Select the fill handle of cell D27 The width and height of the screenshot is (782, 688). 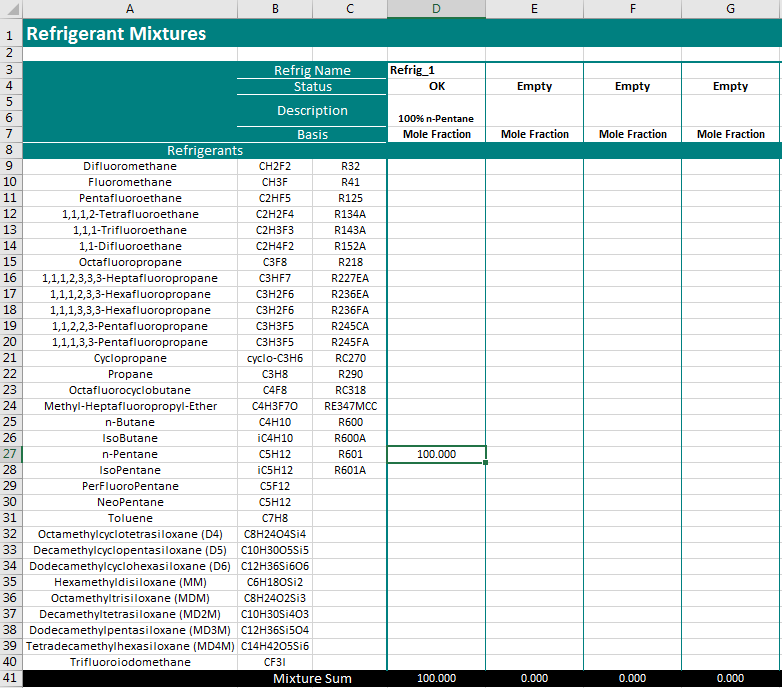click(x=485, y=463)
